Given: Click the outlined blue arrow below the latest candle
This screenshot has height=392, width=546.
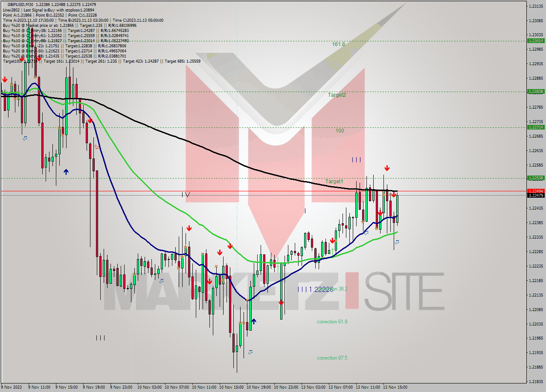Looking at the screenshot, I should coord(397,242).
